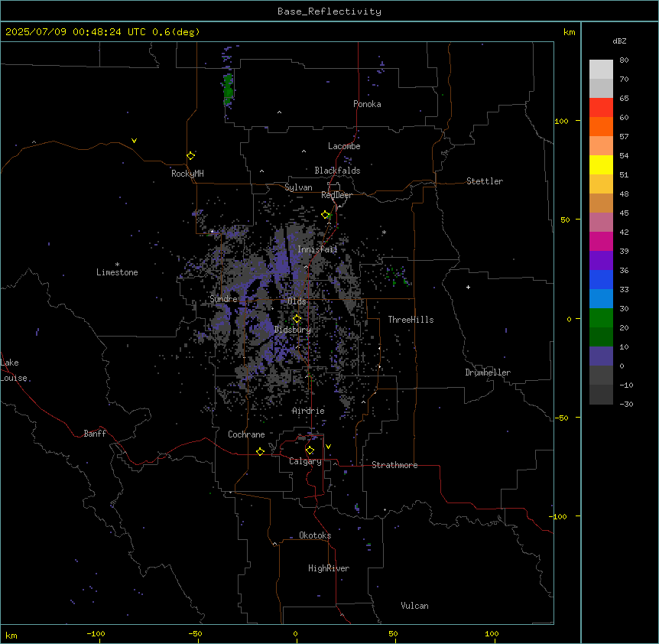Pick the dusty pink swatch between 45 and 42
The width and height of the screenshot is (659, 644).
601,223
